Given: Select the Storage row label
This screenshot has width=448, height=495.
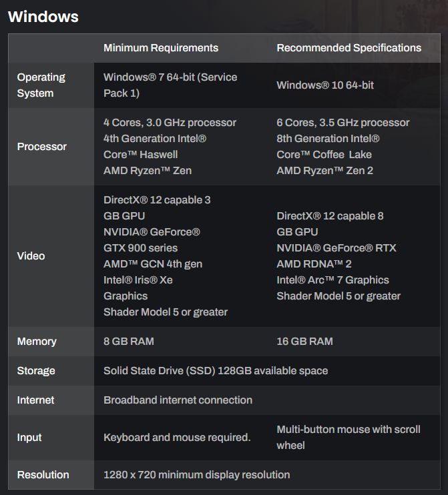Looking at the screenshot, I should tap(36, 371).
